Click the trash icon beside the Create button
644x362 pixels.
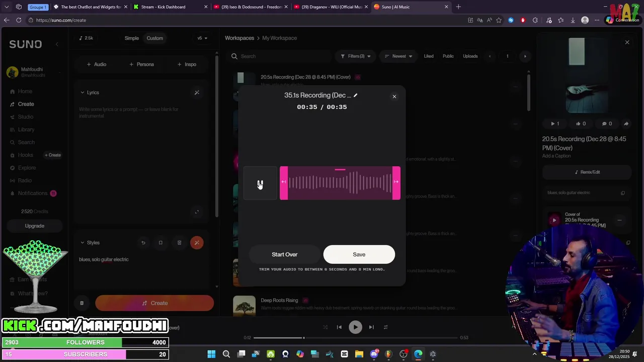pos(82,303)
